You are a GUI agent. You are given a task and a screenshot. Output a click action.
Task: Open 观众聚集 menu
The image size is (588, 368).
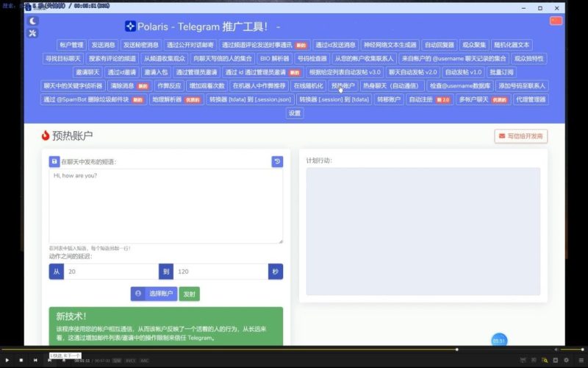point(474,45)
